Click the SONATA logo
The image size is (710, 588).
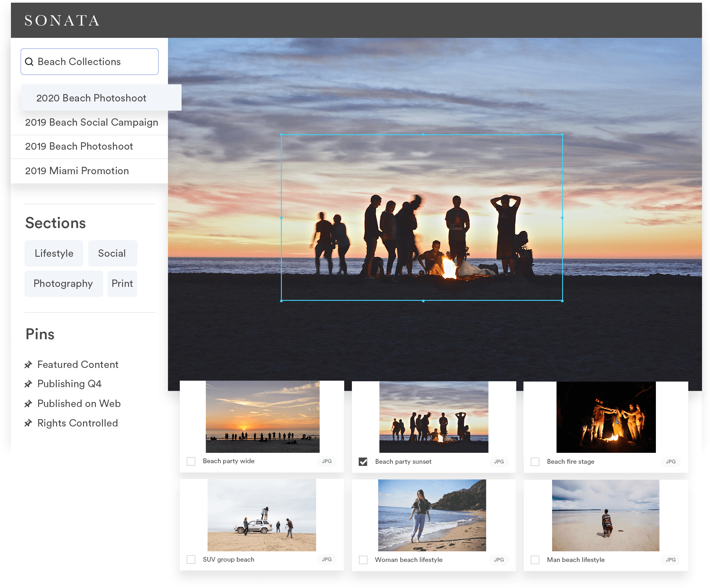62,21
